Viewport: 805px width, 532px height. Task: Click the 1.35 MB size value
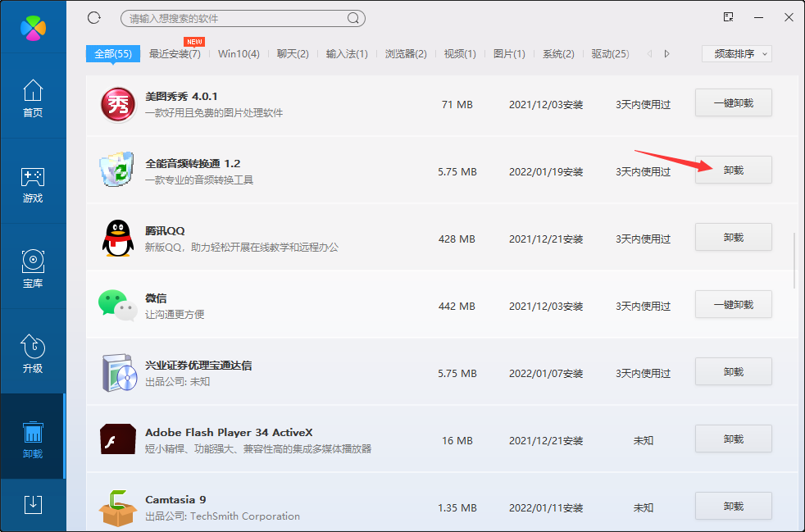[457, 508]
